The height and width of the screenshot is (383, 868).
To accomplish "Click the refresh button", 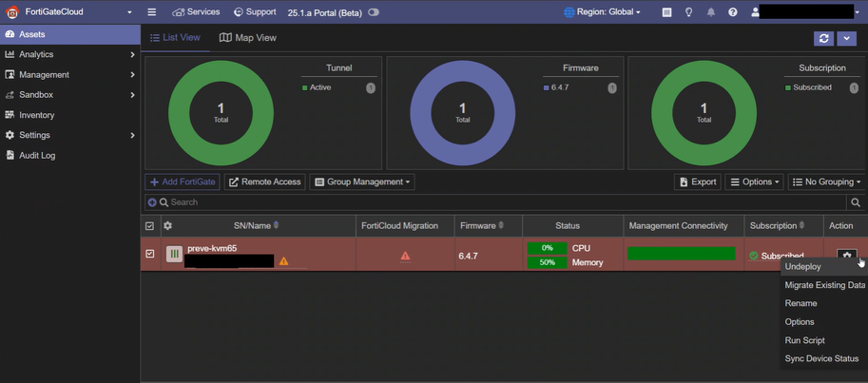I will pos(823,38).
